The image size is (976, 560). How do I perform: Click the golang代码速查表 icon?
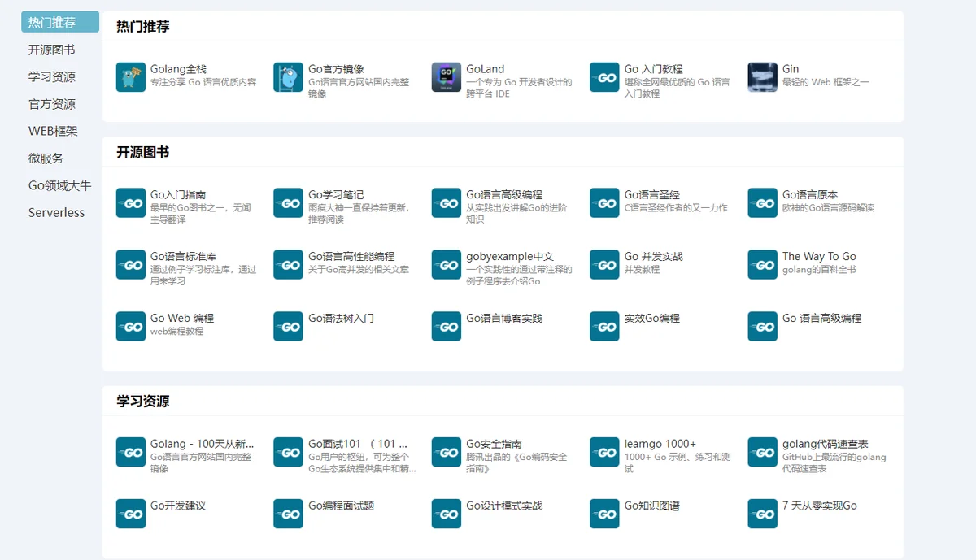763,453
